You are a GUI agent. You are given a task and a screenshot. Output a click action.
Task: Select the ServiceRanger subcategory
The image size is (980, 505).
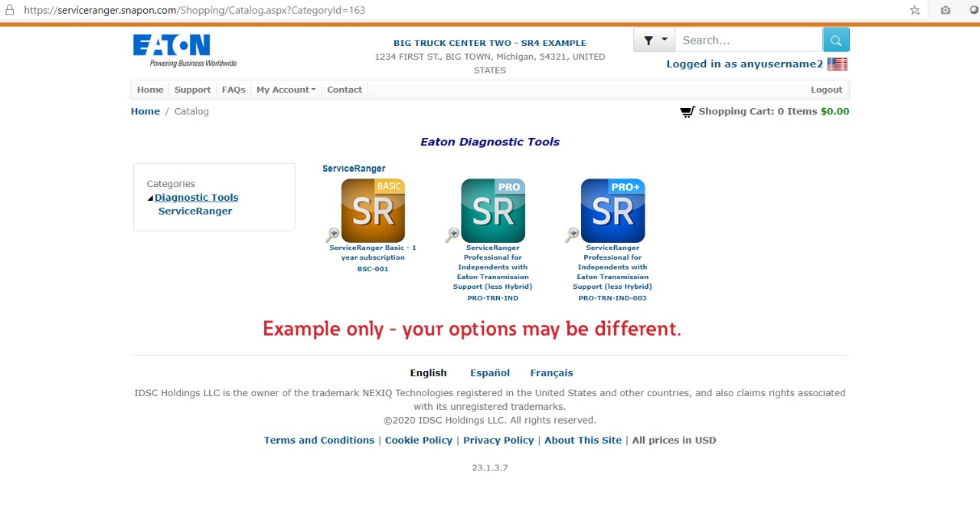click(x=195, y=212)
